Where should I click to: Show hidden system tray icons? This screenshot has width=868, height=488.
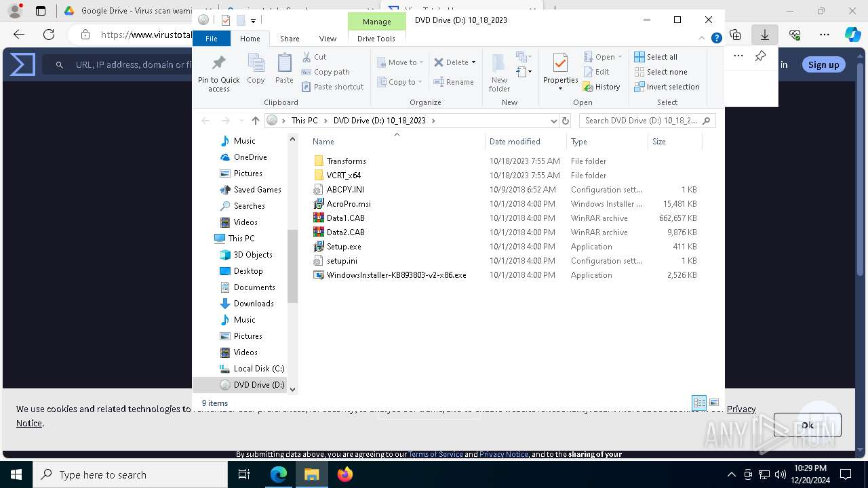pyautogui.click(x=731, y=474)
